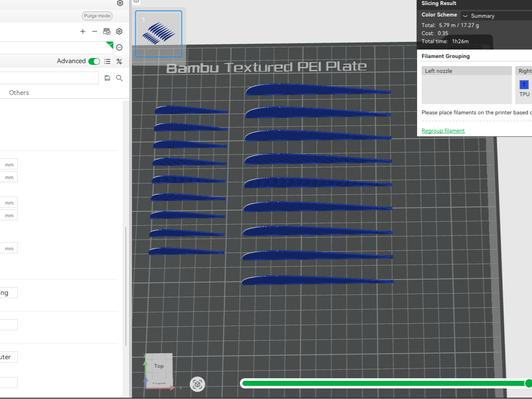
Task: Click the printer settings gear at top
Action: point(120,3)
